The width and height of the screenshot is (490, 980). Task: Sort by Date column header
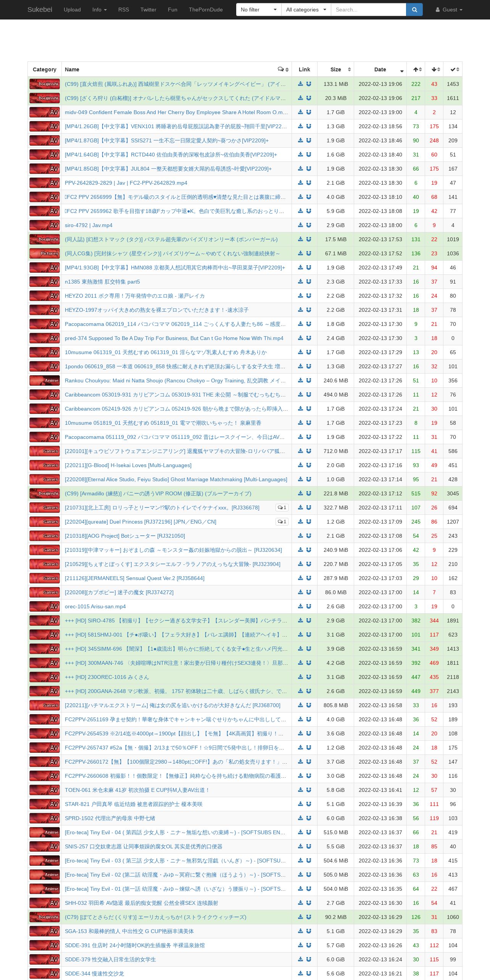click(x=380, y=69)
